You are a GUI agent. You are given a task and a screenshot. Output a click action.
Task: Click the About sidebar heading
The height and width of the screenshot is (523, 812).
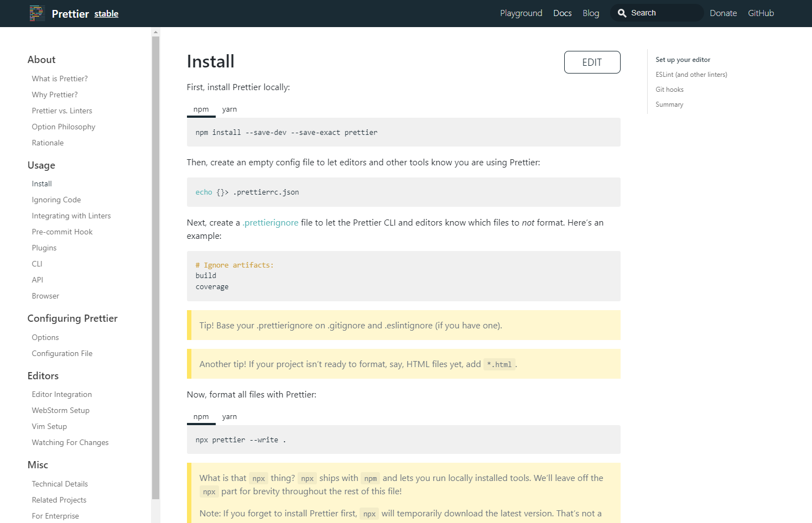click(41, 60)
